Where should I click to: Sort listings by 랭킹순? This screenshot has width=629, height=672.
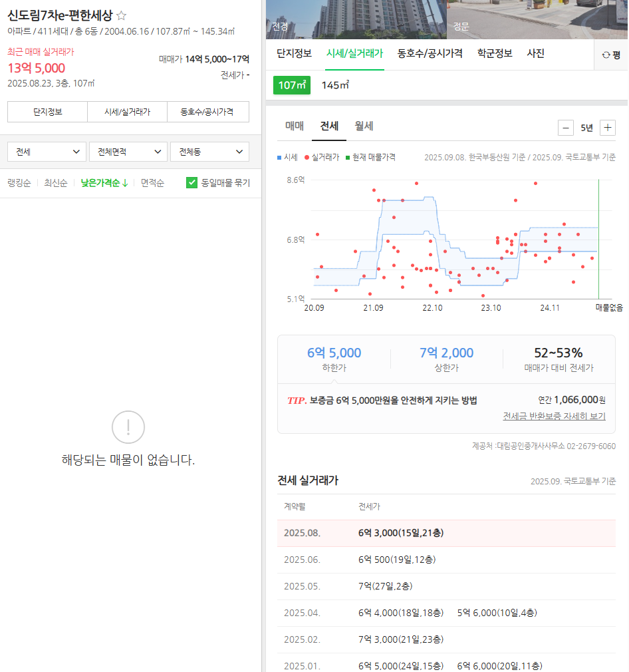19,183
